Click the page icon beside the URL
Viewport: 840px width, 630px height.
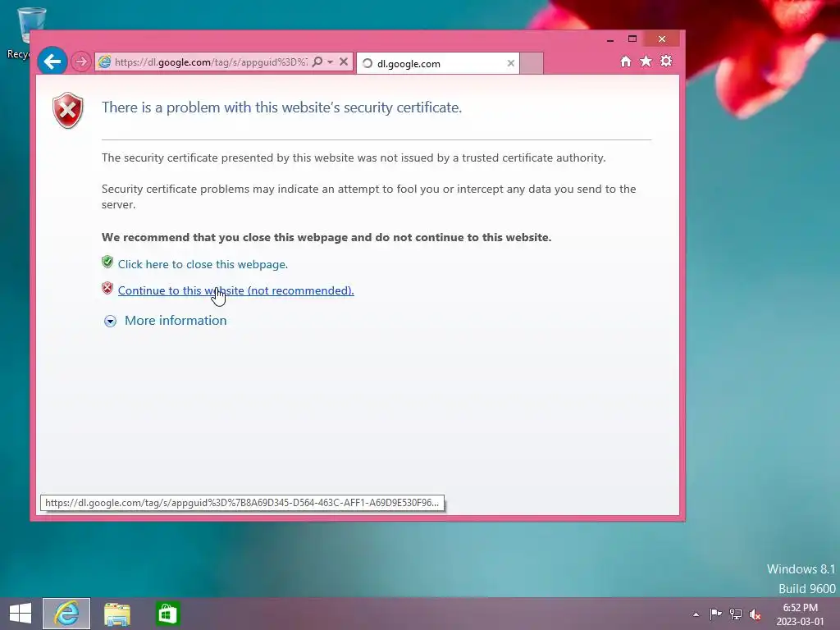[104, 62]
